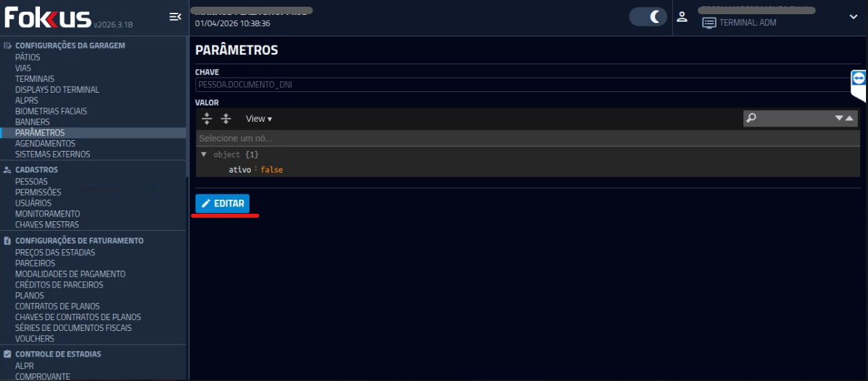The image size is (868, 381).
Task: Click the collapse all fields icon
Action: pos(226,118)
